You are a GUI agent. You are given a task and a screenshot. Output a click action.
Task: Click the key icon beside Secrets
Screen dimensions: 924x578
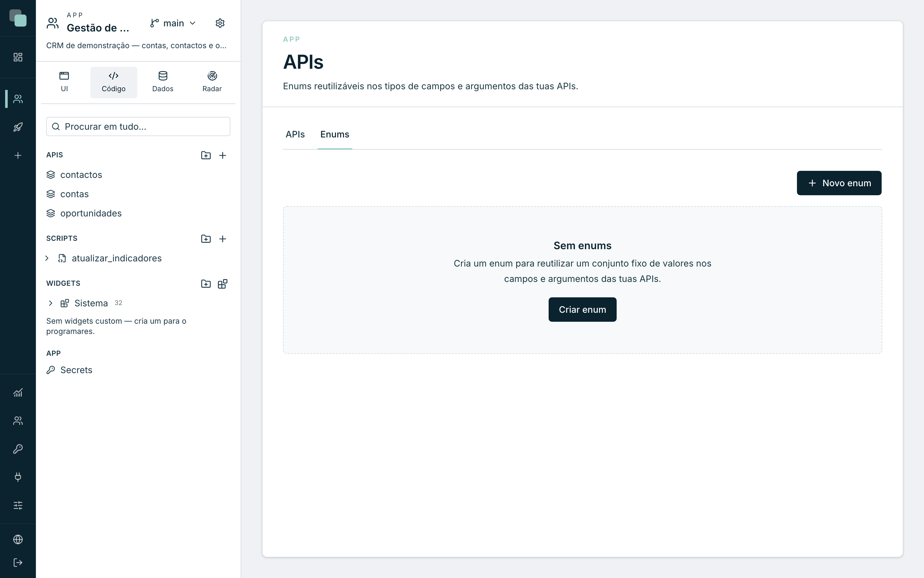(51, 370)
